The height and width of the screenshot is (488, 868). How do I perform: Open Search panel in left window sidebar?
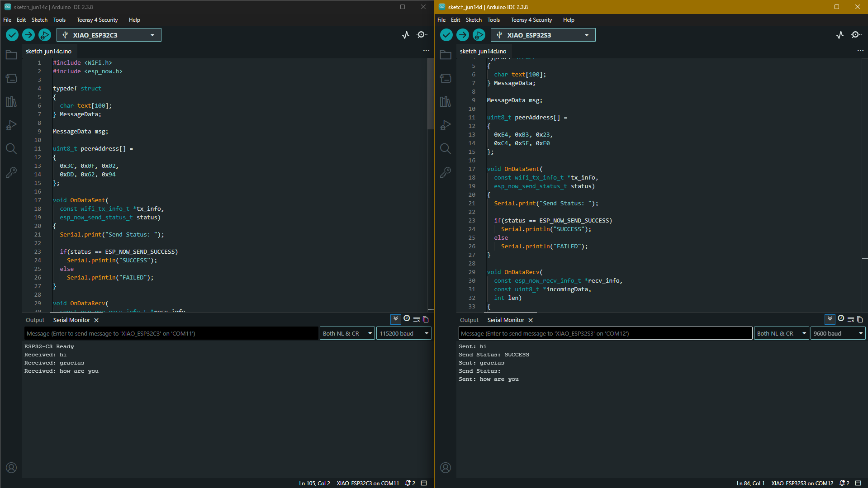pyautogui.click(x=11, y=149)
